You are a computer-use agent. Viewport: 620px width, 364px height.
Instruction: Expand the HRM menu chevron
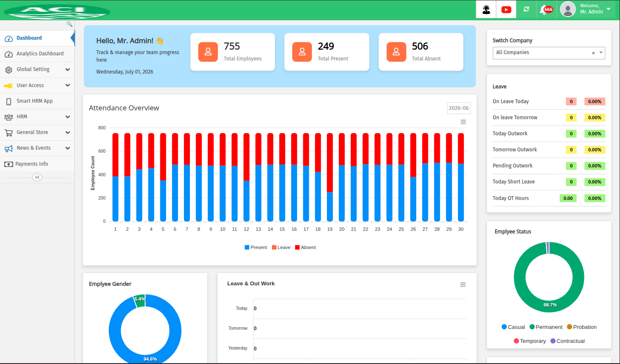click(68, 117)
